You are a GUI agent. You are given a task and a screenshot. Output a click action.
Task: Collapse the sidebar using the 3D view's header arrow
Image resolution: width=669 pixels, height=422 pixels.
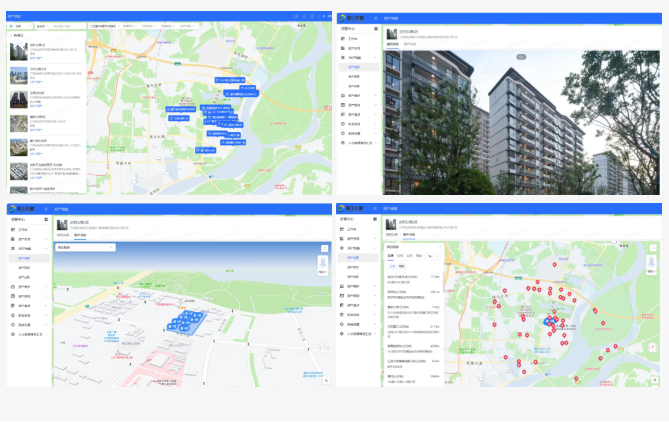point(46,209)
